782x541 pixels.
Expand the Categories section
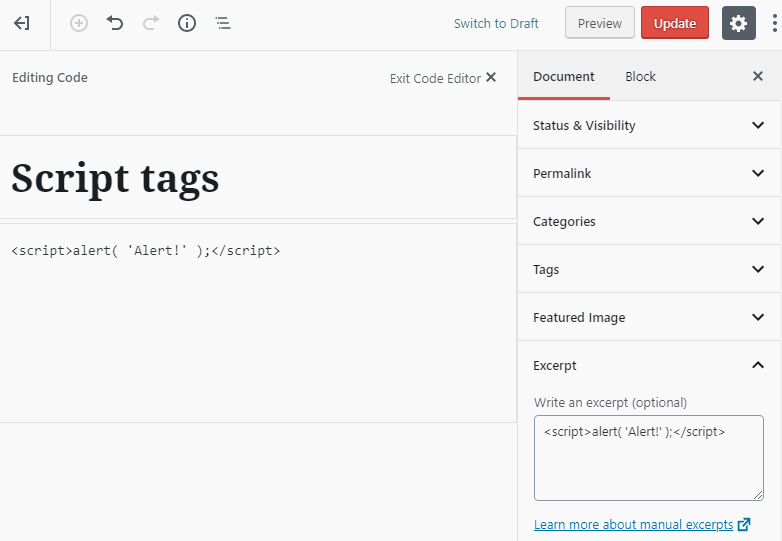coord(649,221)
